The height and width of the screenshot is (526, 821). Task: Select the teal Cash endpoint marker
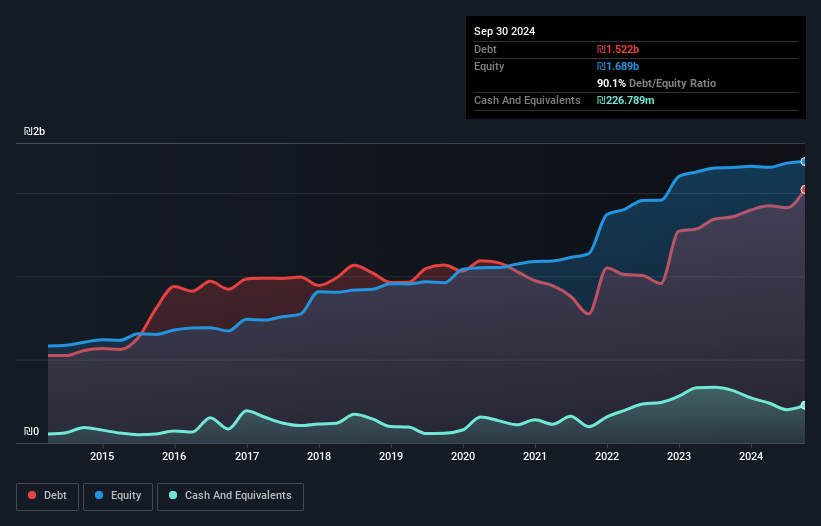coord(804,406)
